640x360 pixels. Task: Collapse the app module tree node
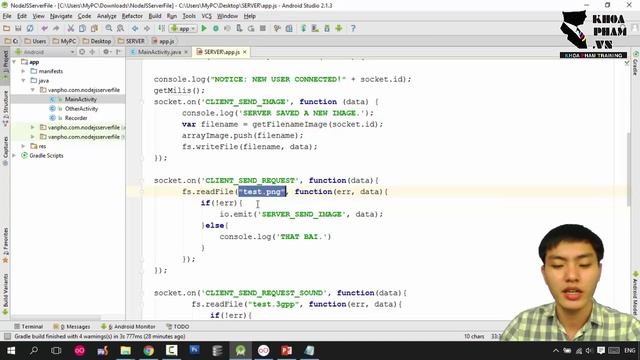click(15, 62)
